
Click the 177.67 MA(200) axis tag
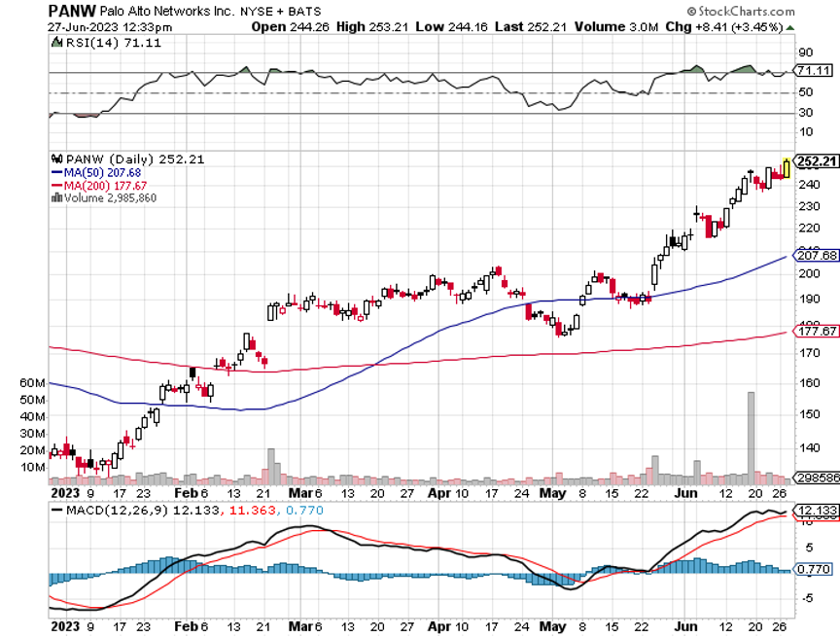[x=817, y=331]
